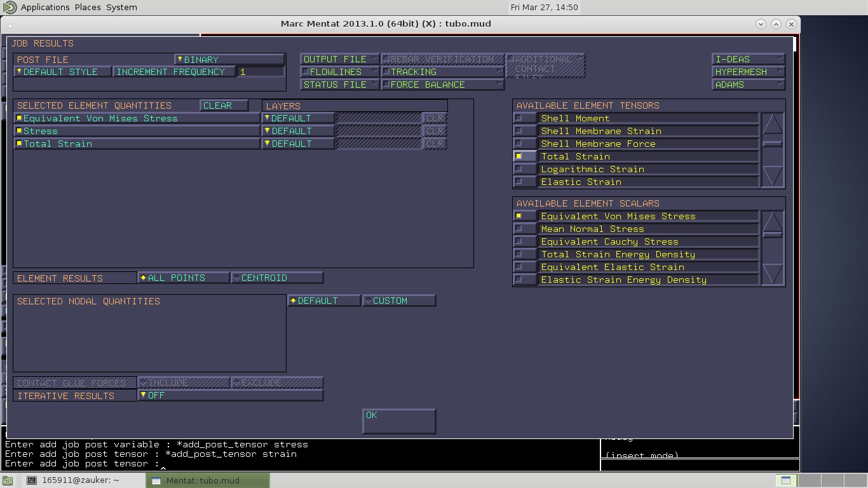The height and width of the screenshot is (488, 868).
Task: Click the OK button
Action: coord(399,421)
